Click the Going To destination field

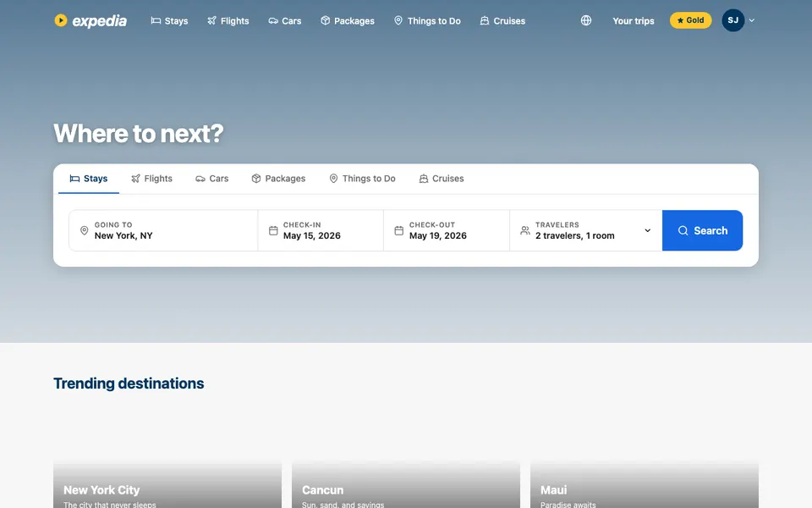(163, 230)
